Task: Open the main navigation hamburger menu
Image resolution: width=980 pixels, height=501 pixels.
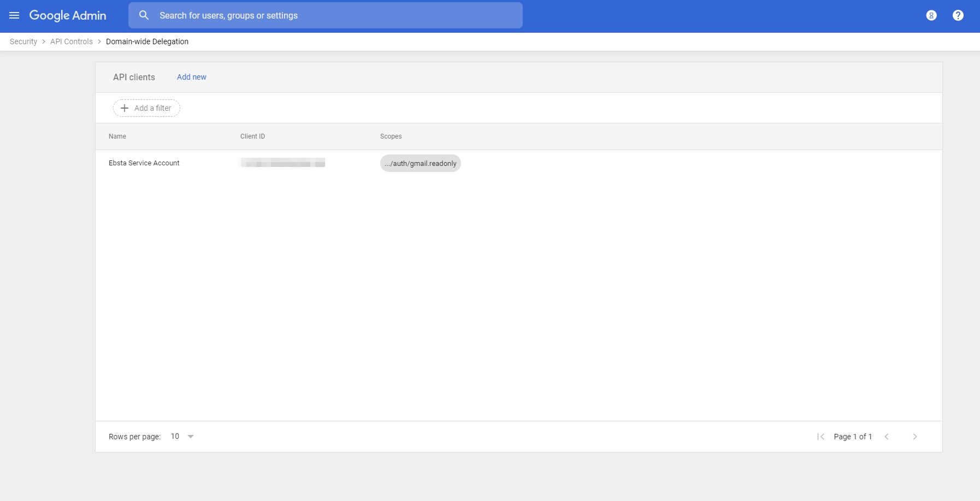Action: coord(14,15)
